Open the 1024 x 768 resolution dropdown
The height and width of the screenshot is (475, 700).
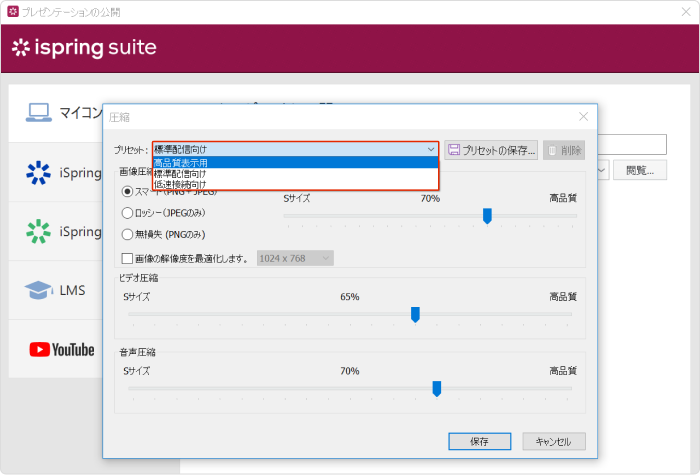point(295,258)
